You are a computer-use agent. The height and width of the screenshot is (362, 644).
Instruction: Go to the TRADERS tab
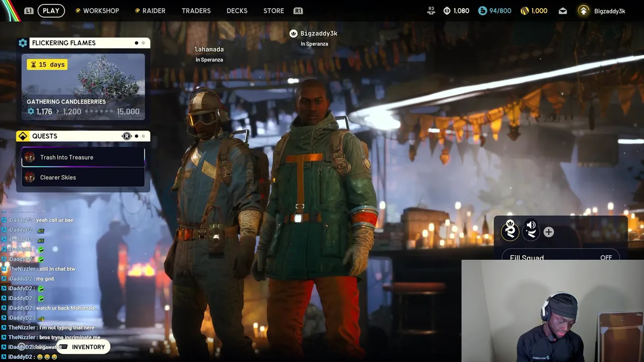point(196,11)
